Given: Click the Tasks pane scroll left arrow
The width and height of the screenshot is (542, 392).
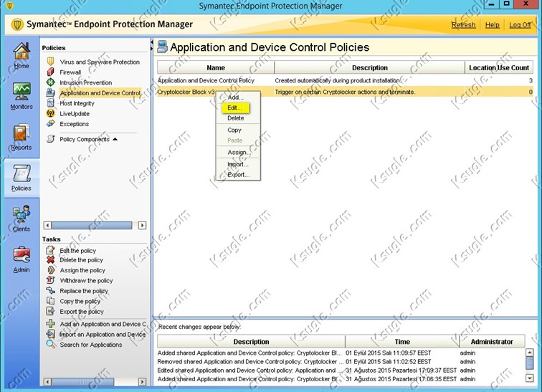Looking at the screenshot, I should click(x=48, y=382).
